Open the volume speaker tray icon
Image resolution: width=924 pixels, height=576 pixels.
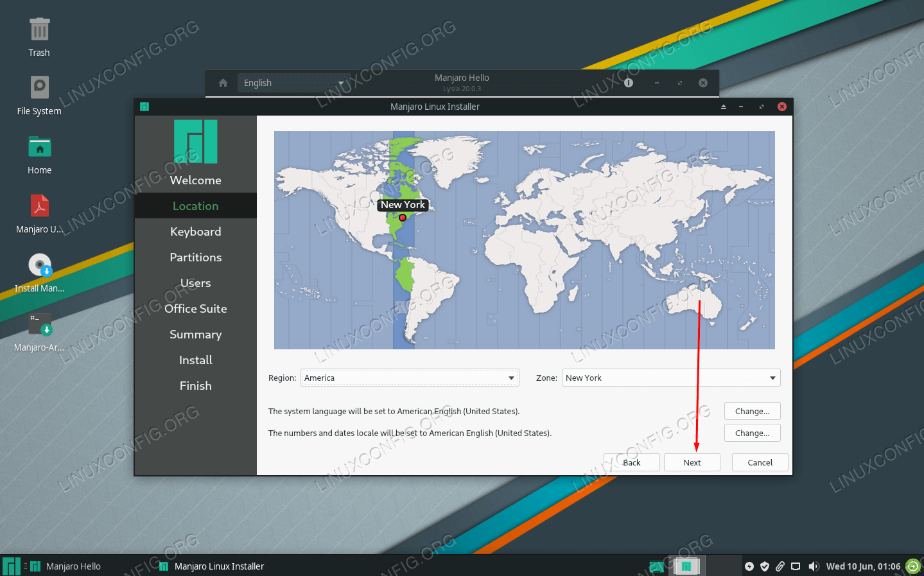(x=814, y=566)
